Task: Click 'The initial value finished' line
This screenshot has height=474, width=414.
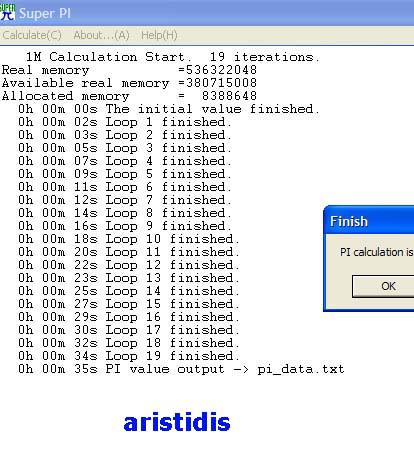Action: pos(169,109)
